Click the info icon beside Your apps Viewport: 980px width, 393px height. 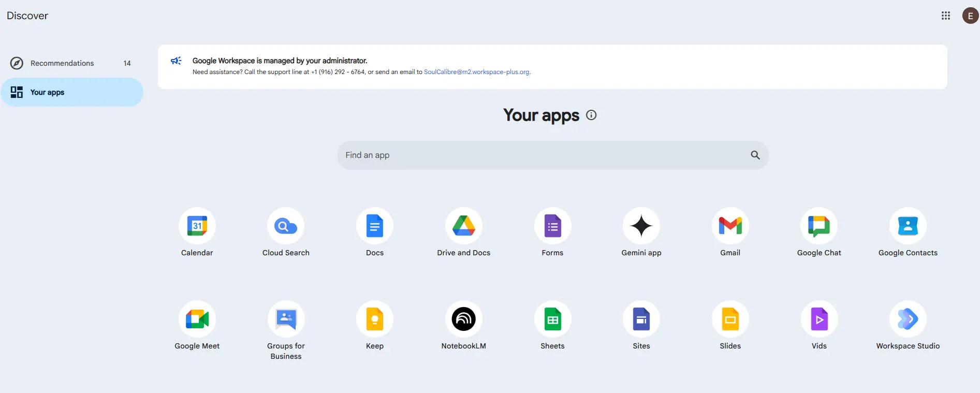pos(591,115)
